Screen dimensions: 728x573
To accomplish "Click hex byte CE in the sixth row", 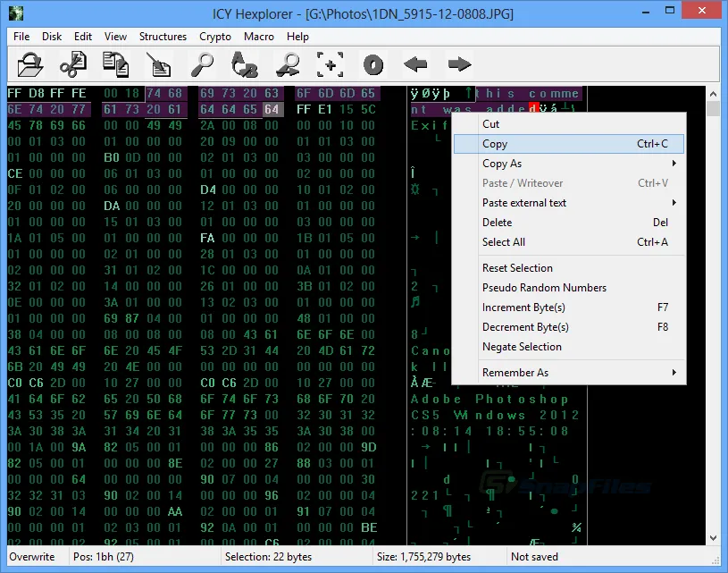I will [x=14, y=173].
